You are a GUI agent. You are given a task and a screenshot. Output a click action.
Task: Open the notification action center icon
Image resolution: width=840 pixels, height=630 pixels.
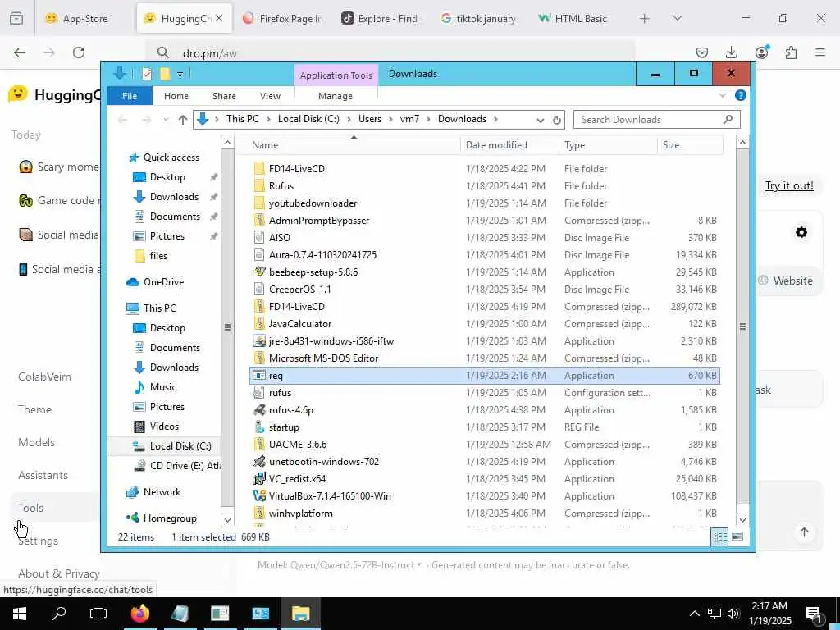click(814, 614)
